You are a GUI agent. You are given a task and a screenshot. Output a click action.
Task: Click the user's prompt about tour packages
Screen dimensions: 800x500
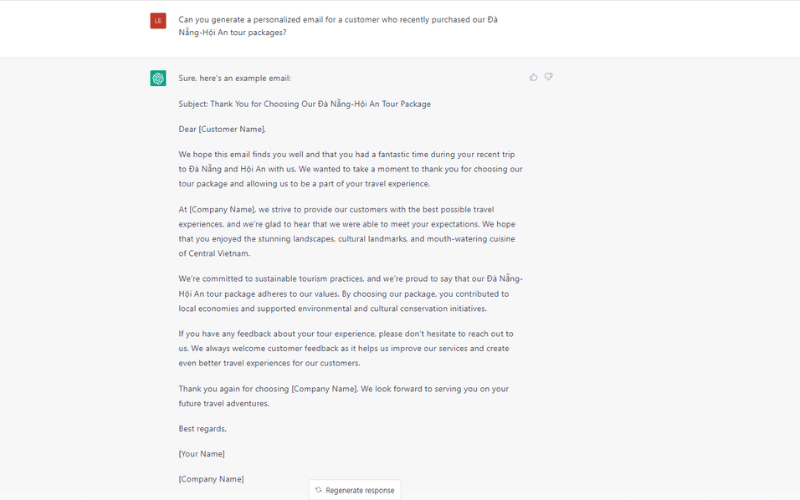pos(338,26)
